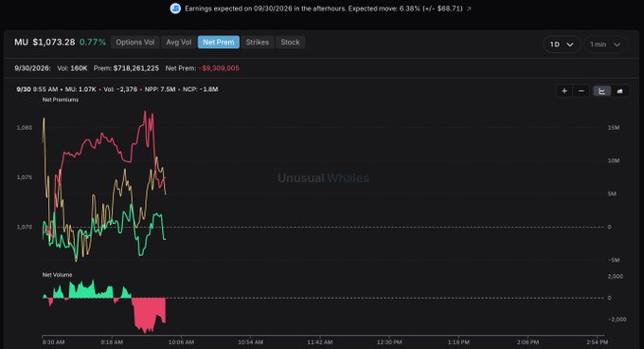Click the earnings expected banner text

coord(324,9)
